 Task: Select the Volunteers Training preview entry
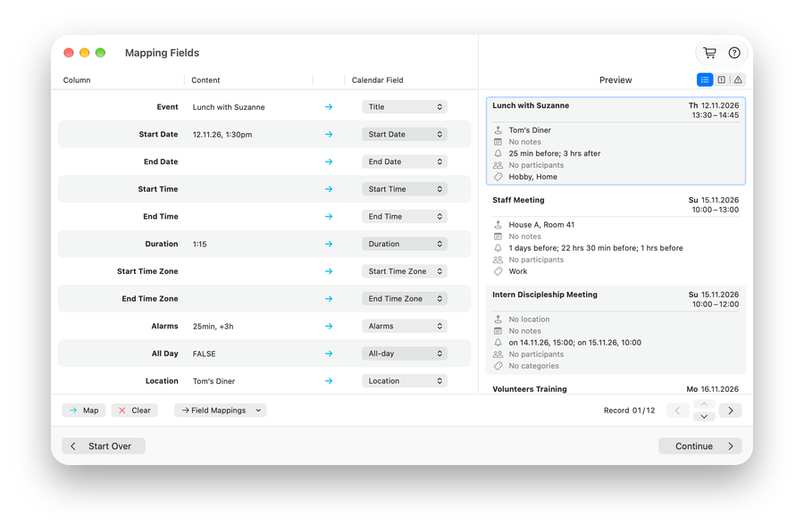pyautogui.click(x=616, y=388)
